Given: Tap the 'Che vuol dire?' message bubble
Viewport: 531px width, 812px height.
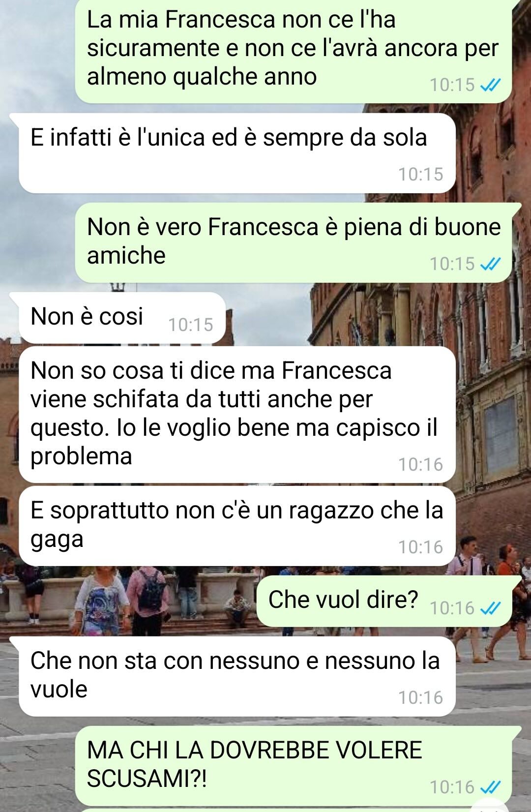Looking at the screenshot, I should (384, 601).
